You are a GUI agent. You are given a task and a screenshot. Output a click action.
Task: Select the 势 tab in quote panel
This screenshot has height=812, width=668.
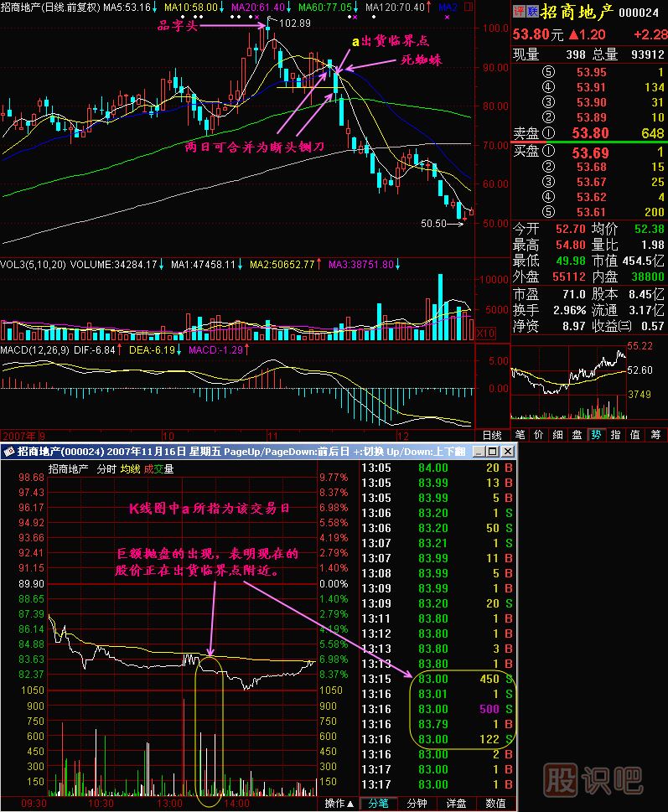(x=596, y=435)
